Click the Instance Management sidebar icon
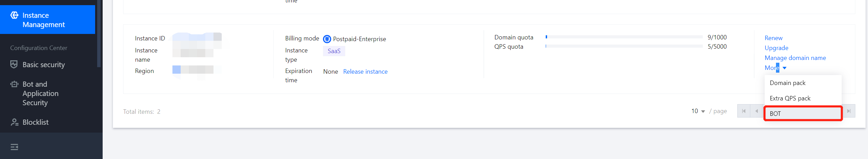The width and height of the screenshot is (868, 159). click(14, 15)
